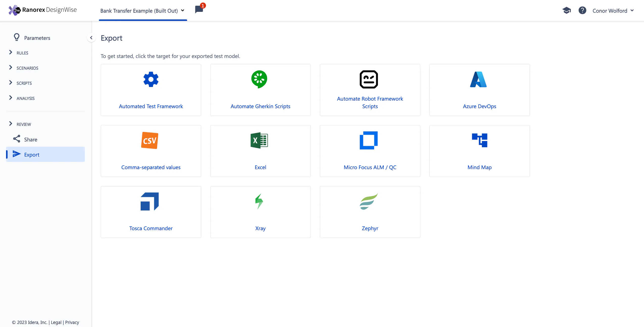Viewport: 644px width, 327px height.
Task: Click the Zephyr swoosh icon
Action: pos(369,201)
